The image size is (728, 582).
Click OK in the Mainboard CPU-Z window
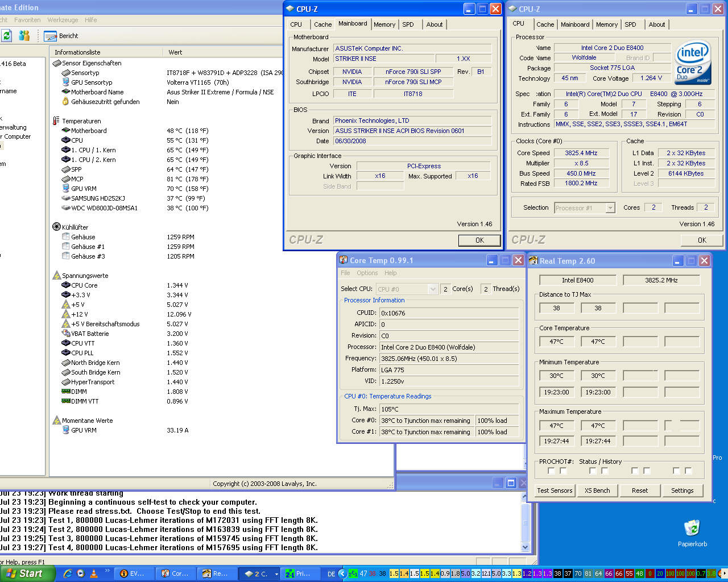click(479, 240)
